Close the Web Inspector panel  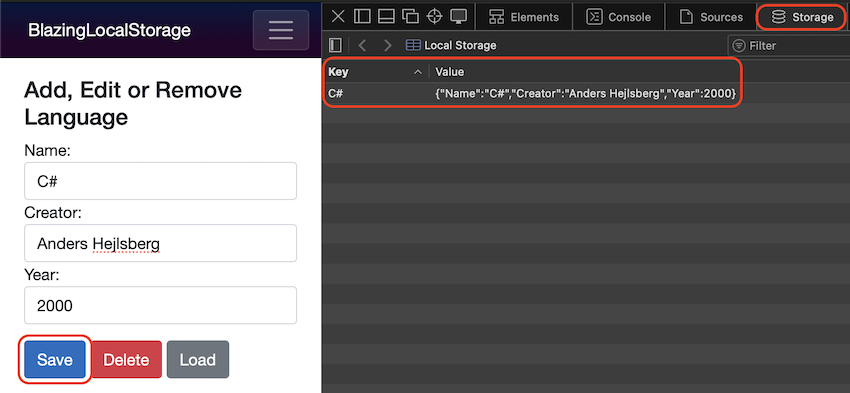[x=338, y=17]
